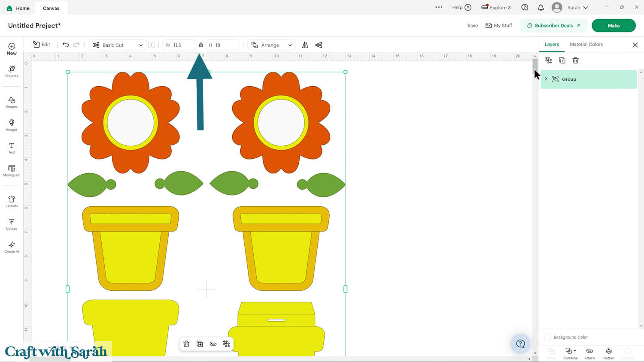Open the Shapes tool in sidebar

12,102
